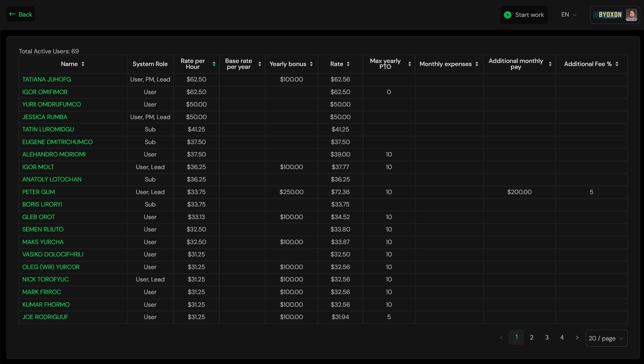Click Additional Fee % sort arrows
This screenshot has width=644, height=364.
[x=617, y=64]
